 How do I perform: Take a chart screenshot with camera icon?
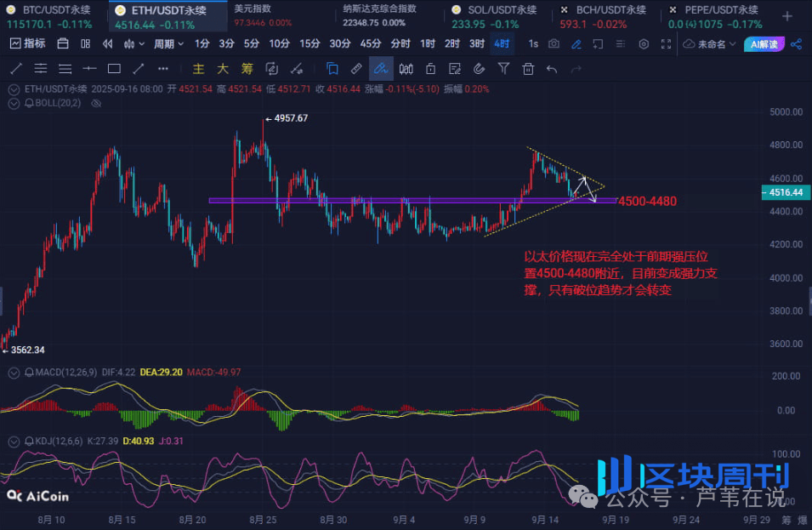(x=554, y=44)
